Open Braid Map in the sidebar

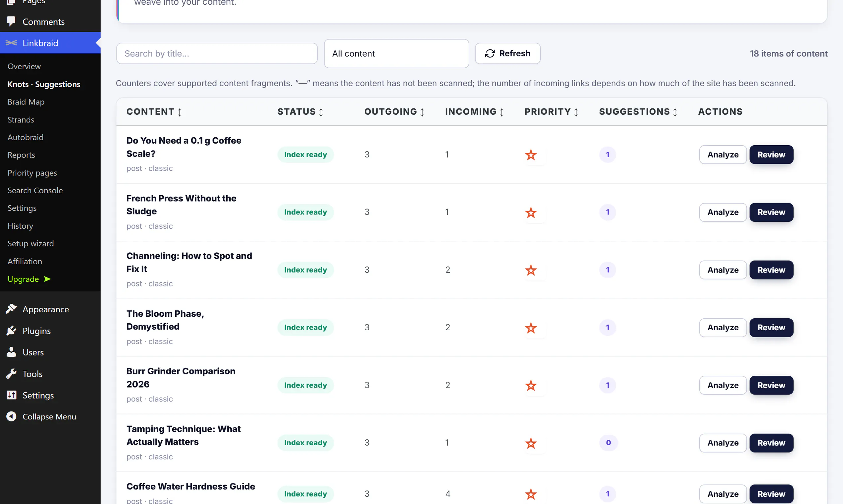(x=26, y=102)
